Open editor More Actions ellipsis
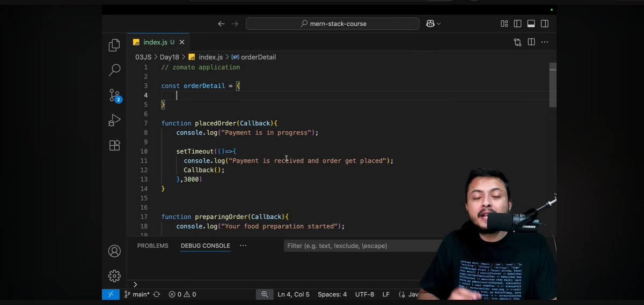The height and width of the screenshot is (305, 644). coord(545,42)
